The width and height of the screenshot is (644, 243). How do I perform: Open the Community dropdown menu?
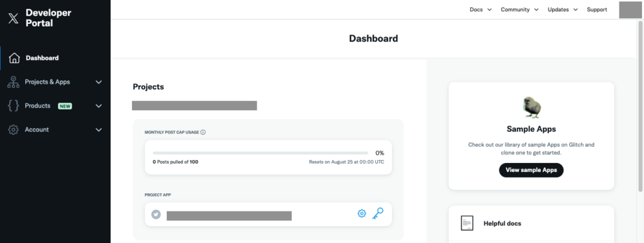click(519, 9)
